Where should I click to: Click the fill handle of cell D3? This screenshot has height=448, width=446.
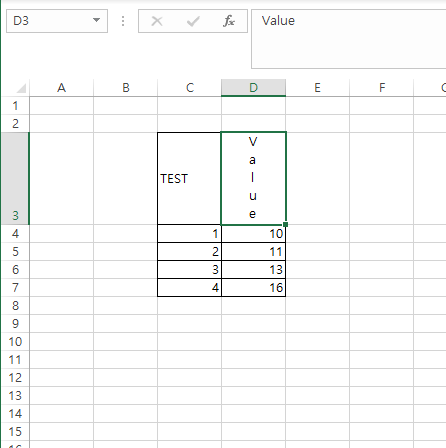click(x=285, y=225)
